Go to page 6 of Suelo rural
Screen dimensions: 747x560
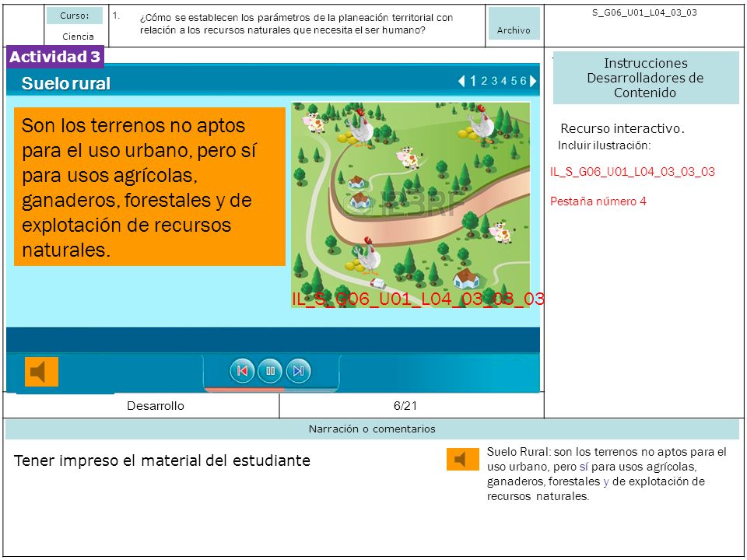(x=523, y=81)
